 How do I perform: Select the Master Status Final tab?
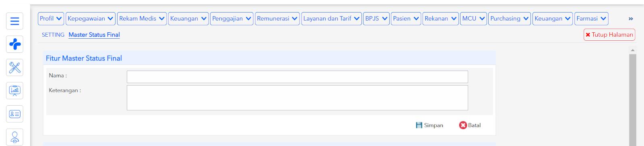94,35
